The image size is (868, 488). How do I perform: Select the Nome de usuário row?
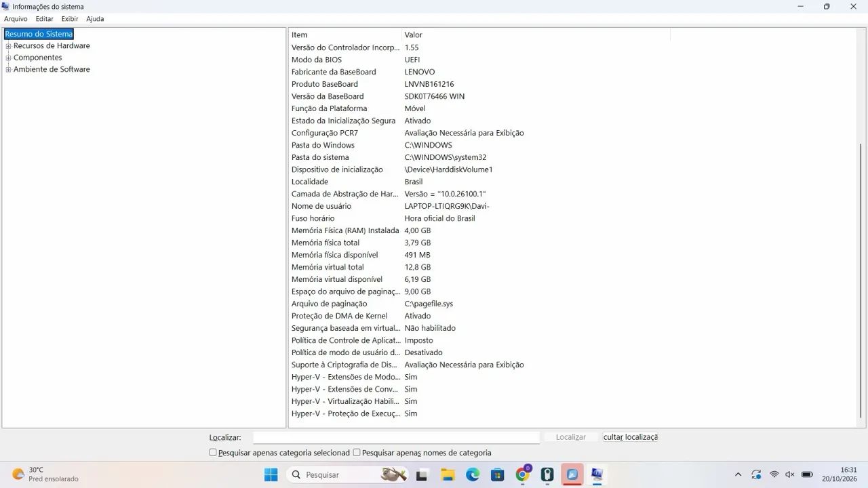click(x=480, y=206)
